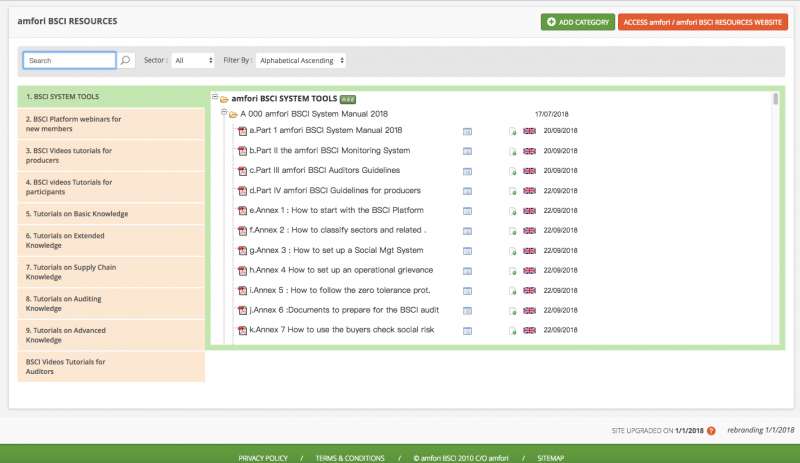Click into the Search input field
Screen dimensions: 800x463
coord(69,61)
